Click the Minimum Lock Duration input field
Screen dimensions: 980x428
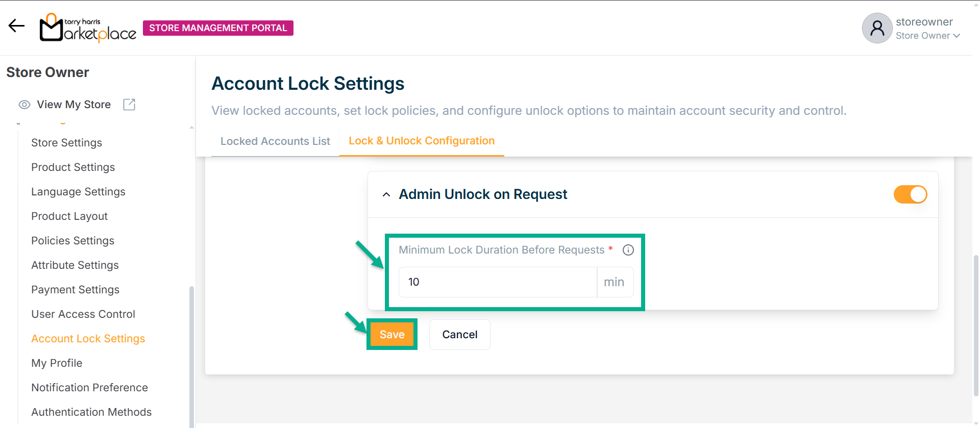tap(497, 282)
